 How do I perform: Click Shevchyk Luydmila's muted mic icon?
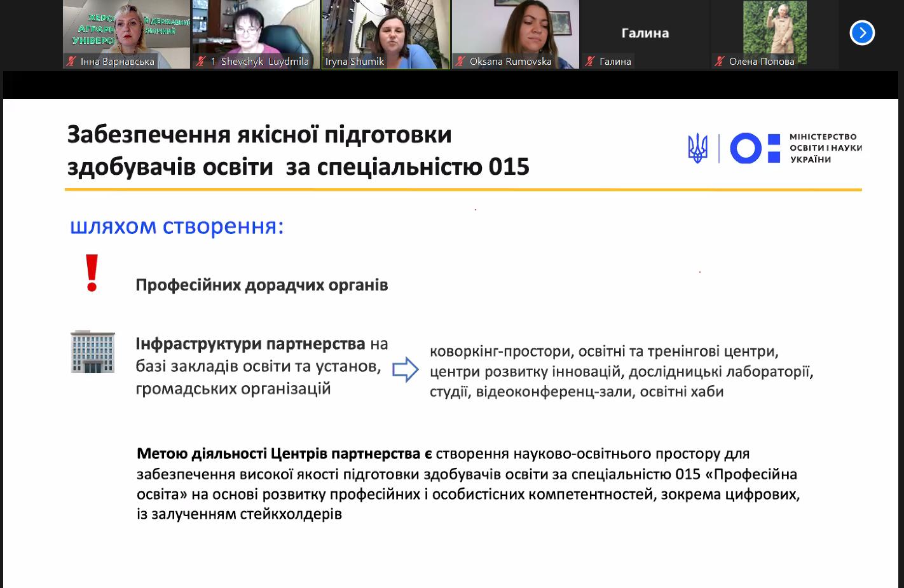201,62
